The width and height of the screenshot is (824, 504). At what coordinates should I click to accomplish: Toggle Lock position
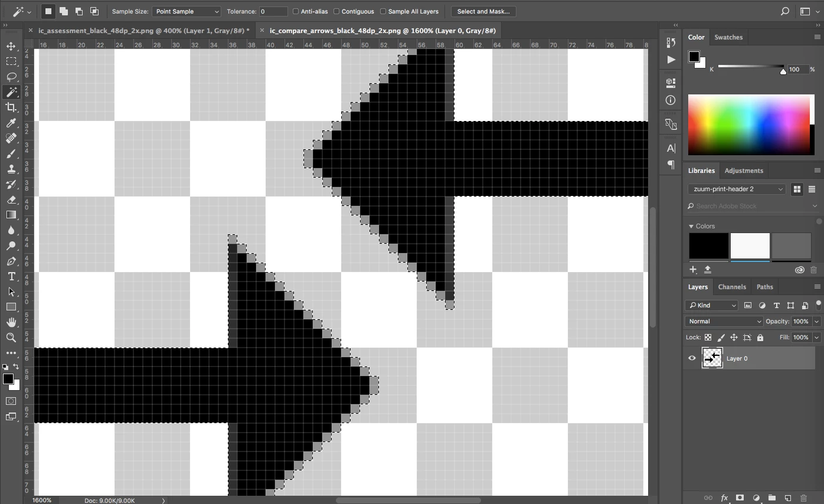734,338
